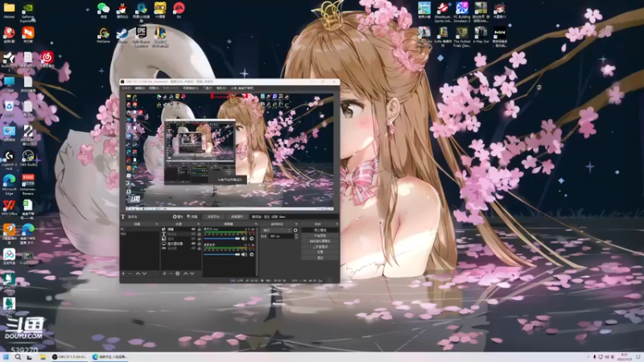Open Epic Games Launcher desktop icon
Screen dimensions: 644x362
[141, 36]
